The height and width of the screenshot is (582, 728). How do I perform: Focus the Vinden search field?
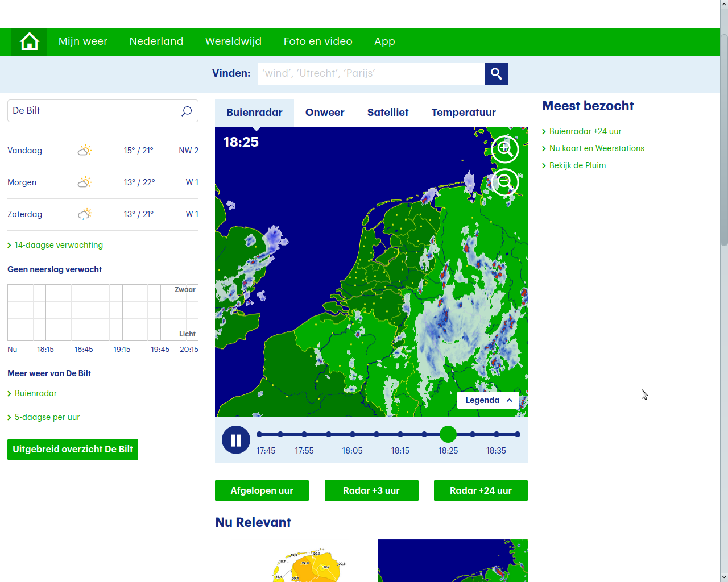371,74
